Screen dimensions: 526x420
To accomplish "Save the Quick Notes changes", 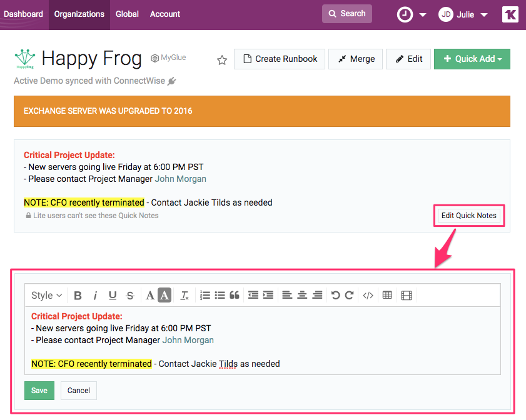I will [x=39, y=391].
